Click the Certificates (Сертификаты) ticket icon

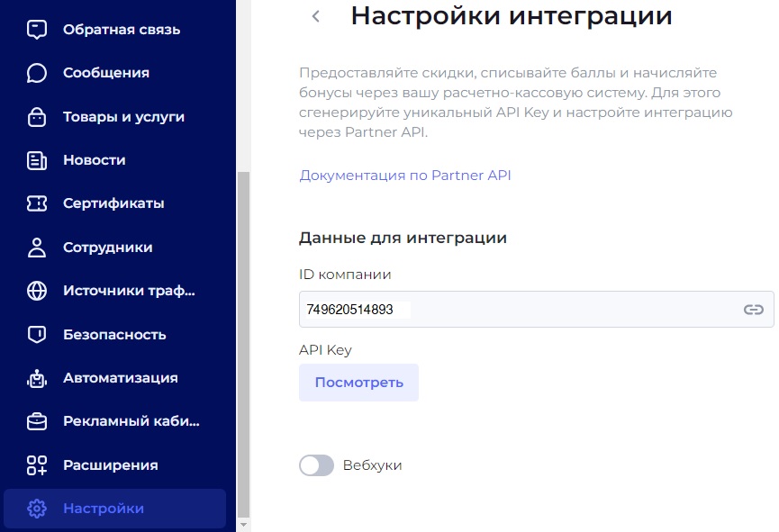(37, 203)
